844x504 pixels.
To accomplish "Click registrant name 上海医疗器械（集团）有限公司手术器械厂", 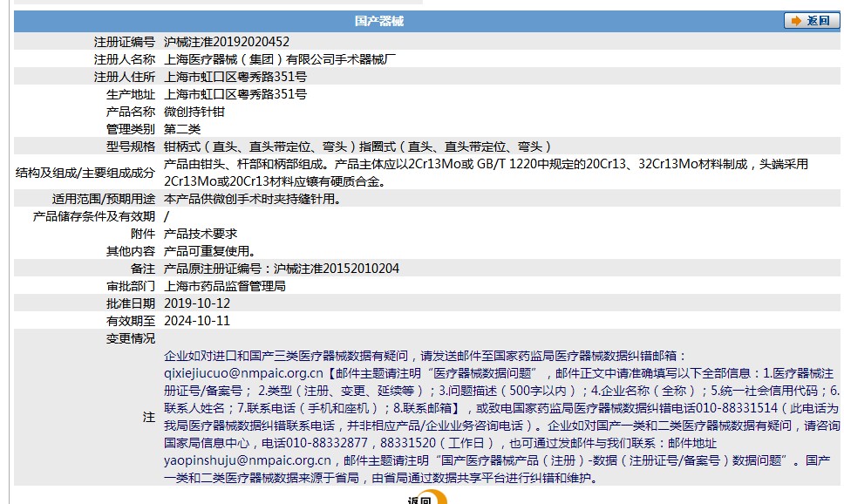I will coord(280,59).
